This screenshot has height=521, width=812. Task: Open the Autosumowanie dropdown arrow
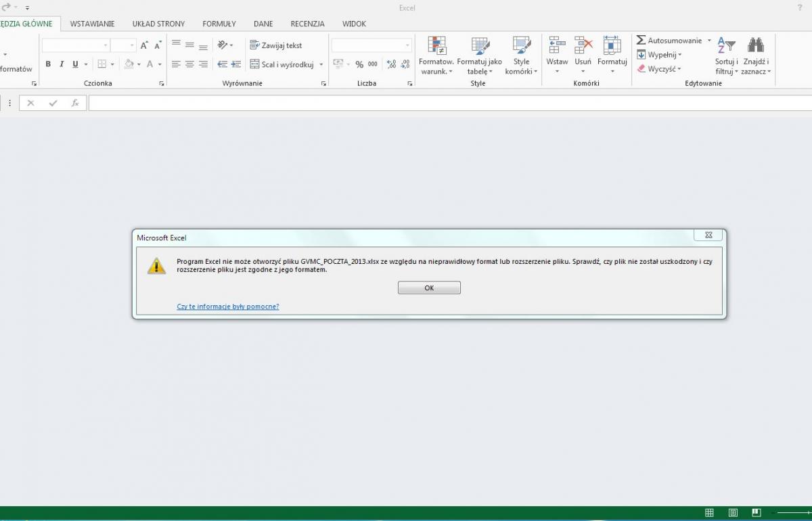pos(710,41)
